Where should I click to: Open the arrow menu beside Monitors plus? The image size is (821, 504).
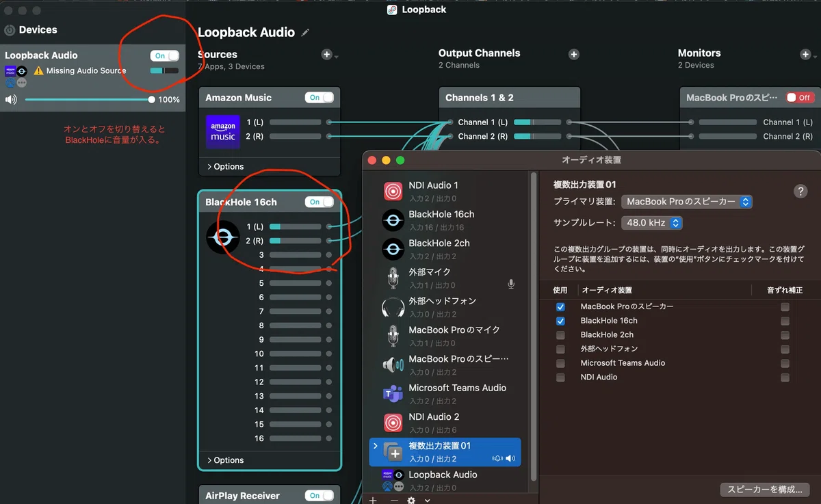[x=815, y=57]
